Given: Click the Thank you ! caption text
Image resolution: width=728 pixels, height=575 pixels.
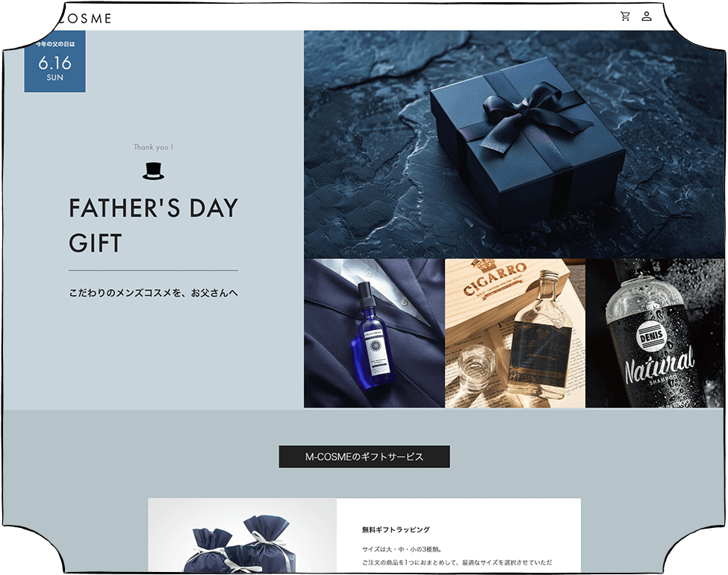Looking at the screenshot, I should point(153,147).
